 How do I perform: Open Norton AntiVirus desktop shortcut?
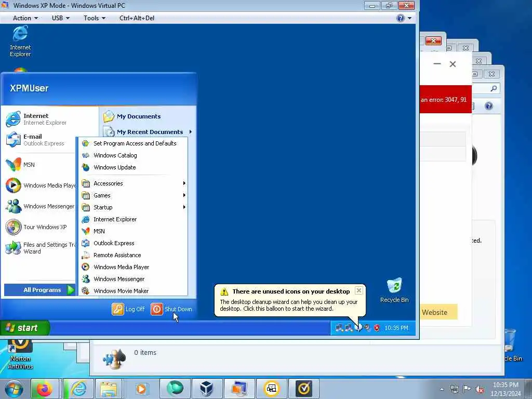(20, 354)
